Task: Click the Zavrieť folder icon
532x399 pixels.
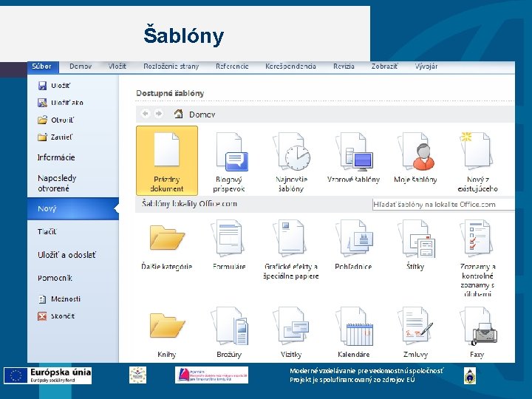Action: tap(42, 137)
